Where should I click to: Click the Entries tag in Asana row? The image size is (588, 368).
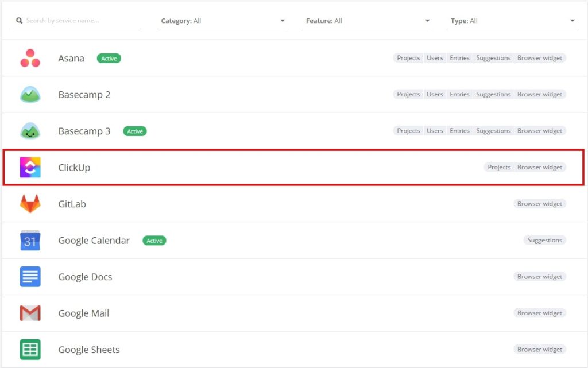[460, 58]
